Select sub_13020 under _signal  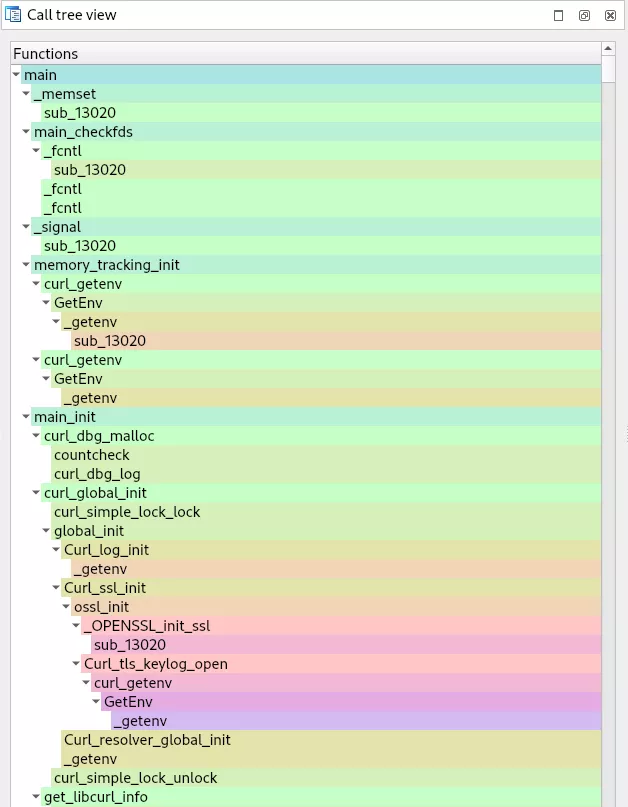(x=321, y=246)
